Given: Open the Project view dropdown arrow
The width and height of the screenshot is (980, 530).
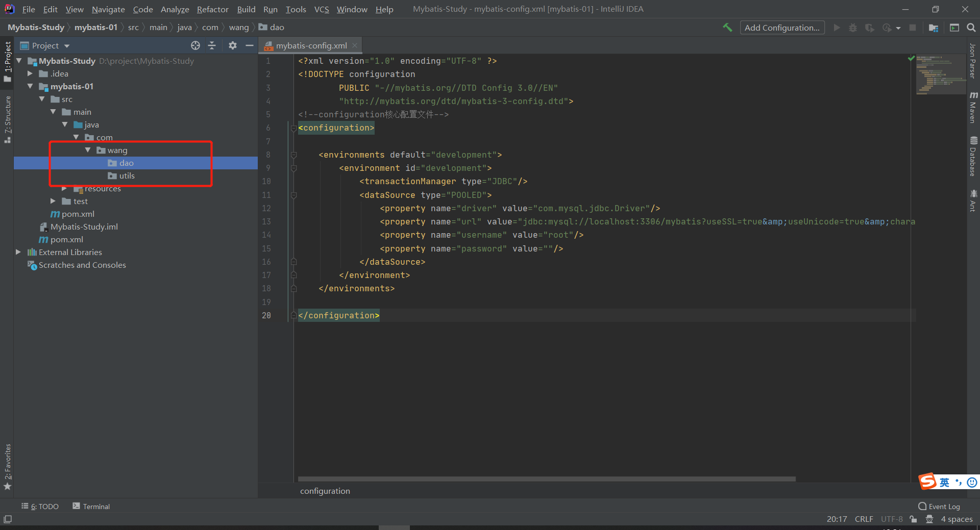Looking at the screenshot, I should tap(67, 46).
